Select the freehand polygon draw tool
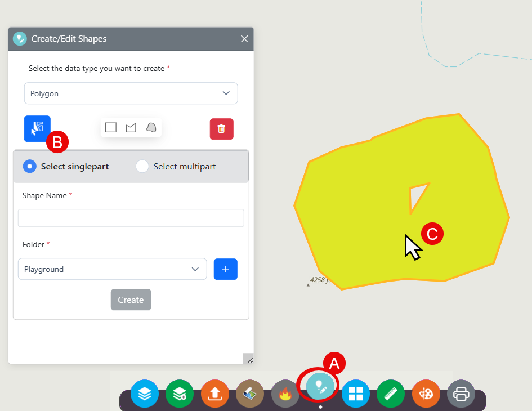Image resolution: width=532 pixels, height=411 pixels. point(151,128)
